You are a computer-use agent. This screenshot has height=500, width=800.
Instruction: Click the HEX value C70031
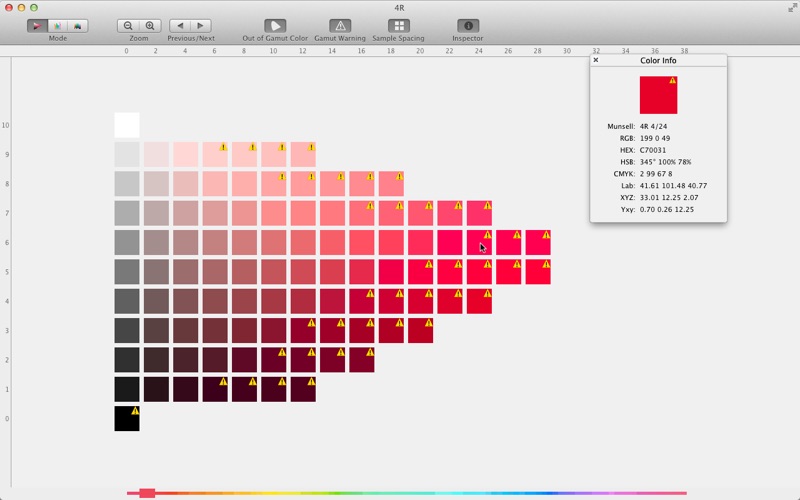point(653,150)
